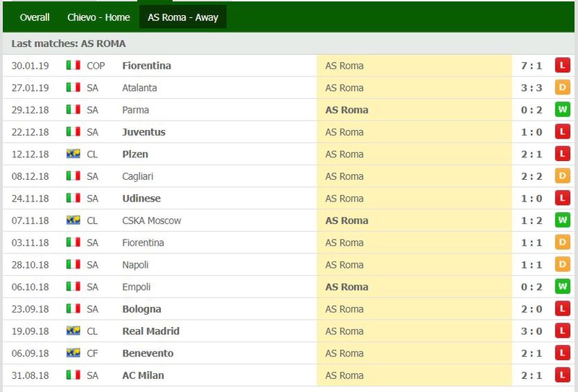Click the Champions League flag in Plzen row

pos(74,154)
